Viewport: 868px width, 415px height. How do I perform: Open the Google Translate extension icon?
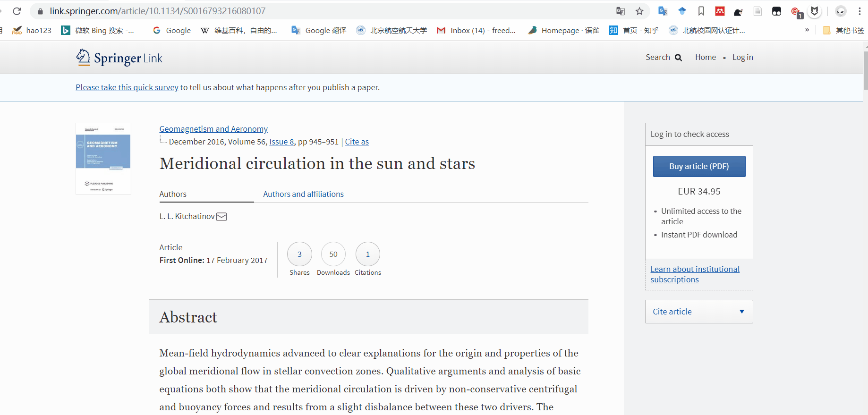point(663,11)
